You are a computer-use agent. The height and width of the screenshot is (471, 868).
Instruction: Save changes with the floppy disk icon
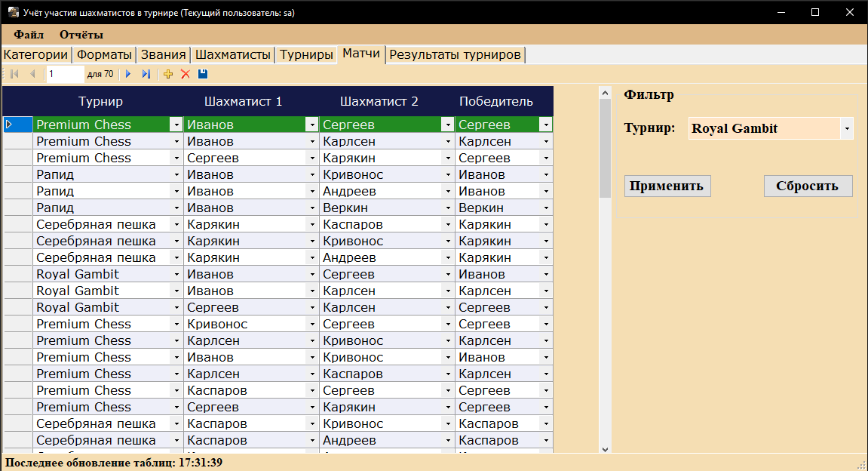[202, 73]
